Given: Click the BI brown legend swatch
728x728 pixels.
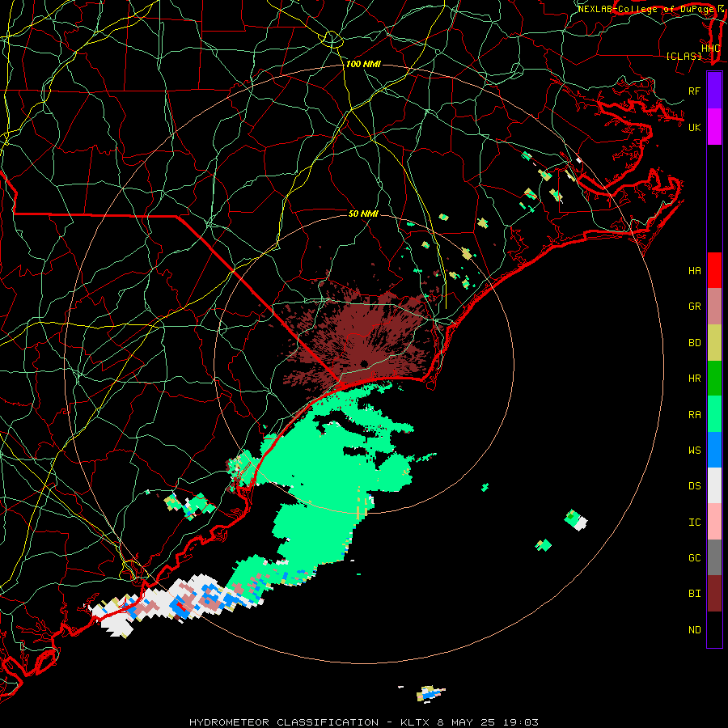Looking at the screenshot, I should pos(714,594).
